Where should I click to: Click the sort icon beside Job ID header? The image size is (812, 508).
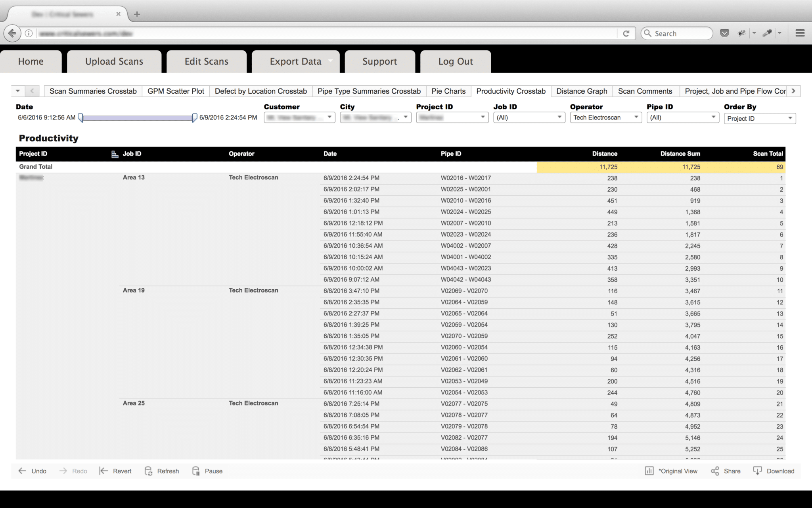tap(115, 154)
